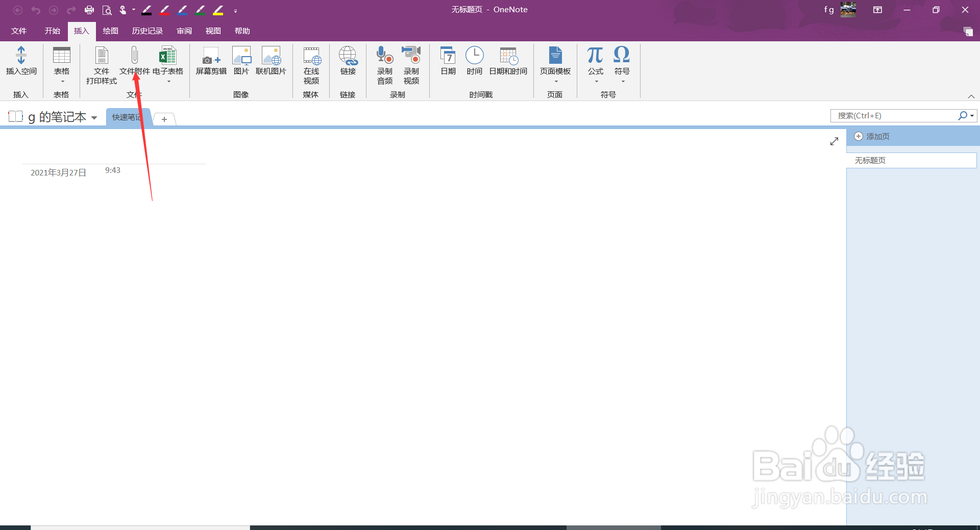The height and width of the screenshot is (530, 980).
Task: Click the notebook stack icon at top right
Action: tap(968, 32)
